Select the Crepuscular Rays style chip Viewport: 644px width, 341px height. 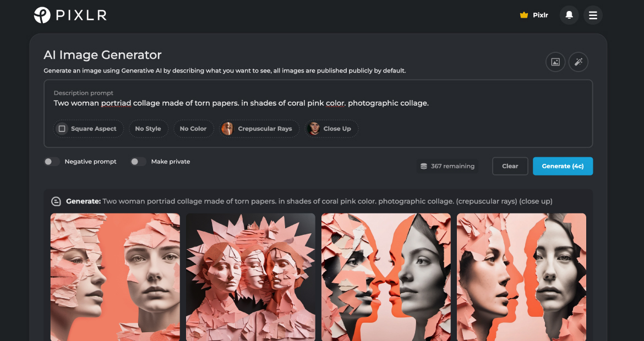(x=259, y=128)
